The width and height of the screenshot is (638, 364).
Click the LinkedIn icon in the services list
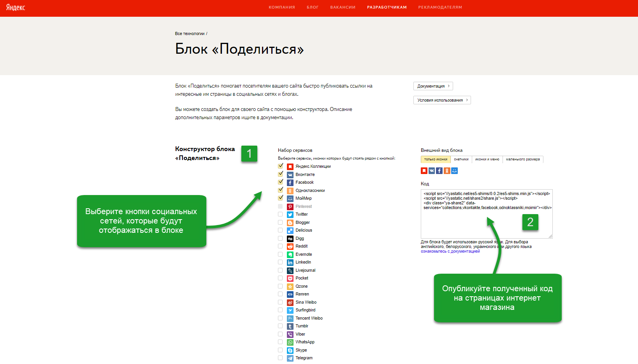(x=290, y=262)
